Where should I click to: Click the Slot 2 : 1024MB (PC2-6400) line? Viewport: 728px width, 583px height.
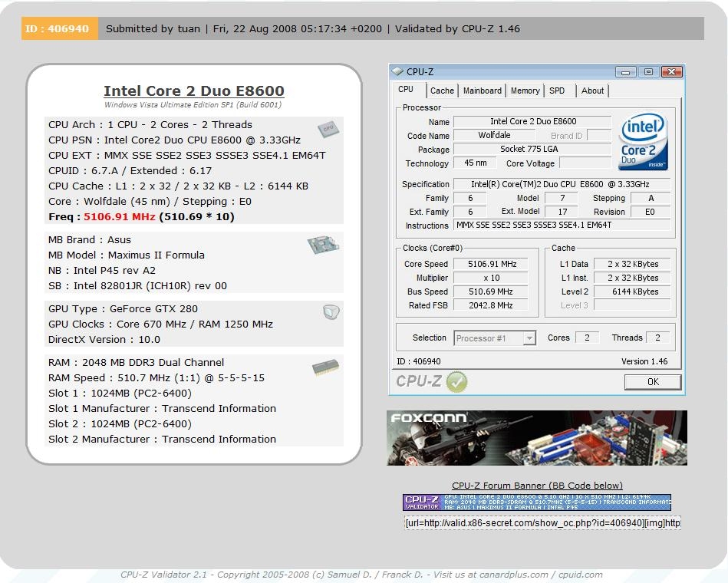[120, 423]
